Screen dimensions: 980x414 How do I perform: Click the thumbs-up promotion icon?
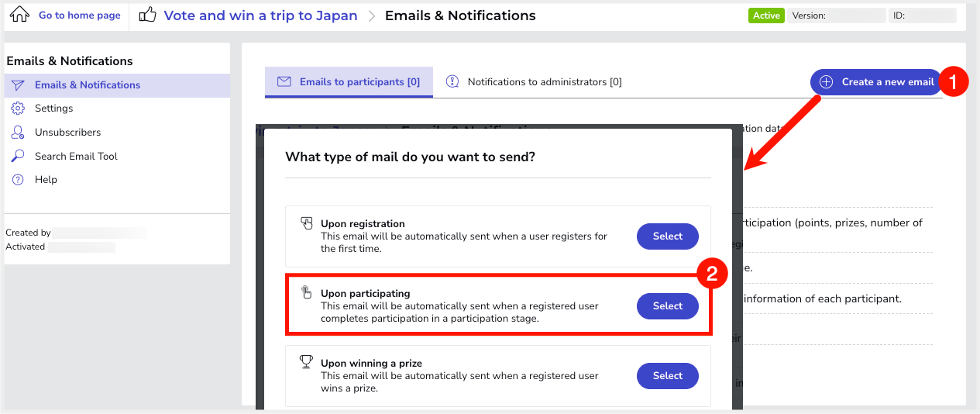tap(147, 15)
